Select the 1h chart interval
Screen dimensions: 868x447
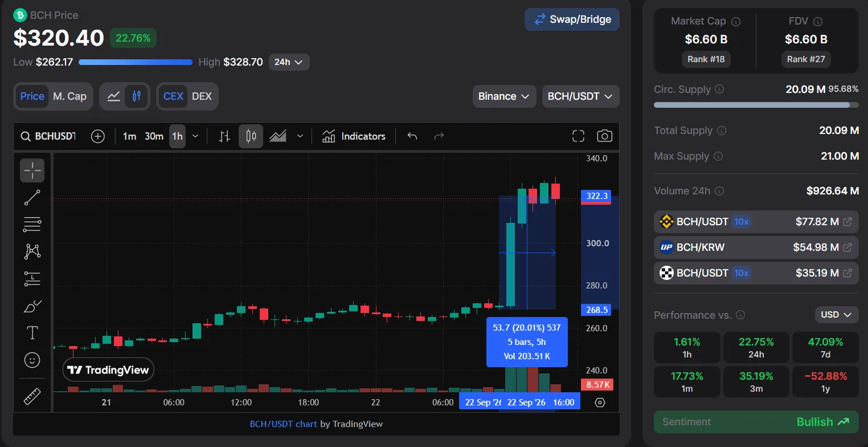tap(177, 136)
